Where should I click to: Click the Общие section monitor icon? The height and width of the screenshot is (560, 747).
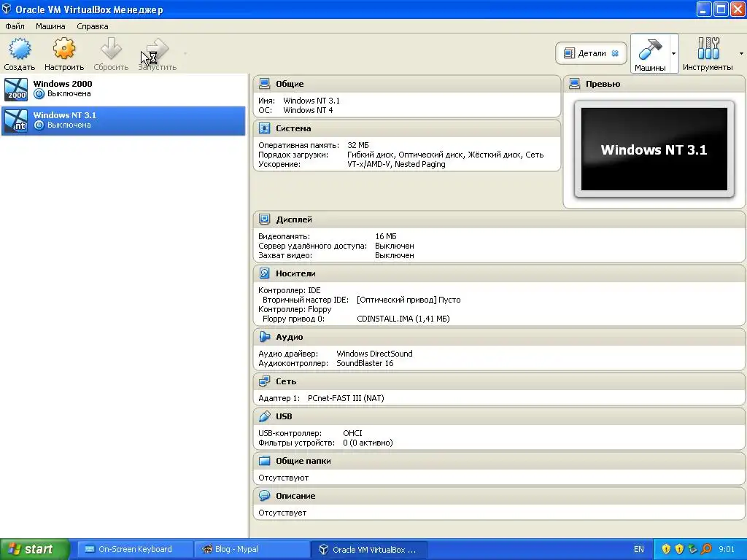click(x=264, y=84)
